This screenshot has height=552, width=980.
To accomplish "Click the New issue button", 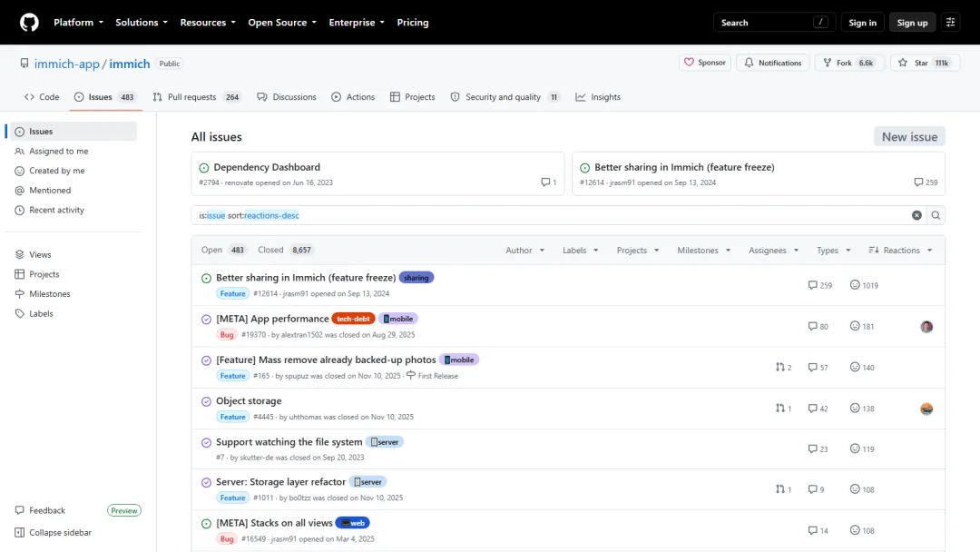I will [909, 137].
